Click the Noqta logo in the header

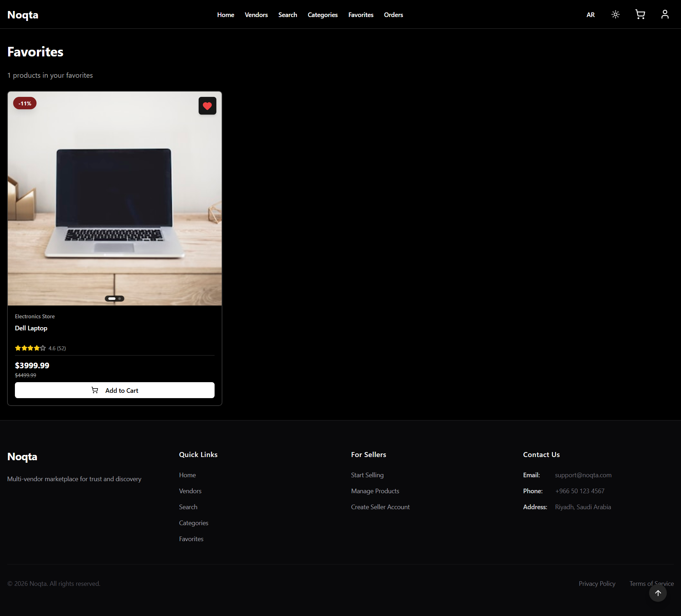point(23,15)
